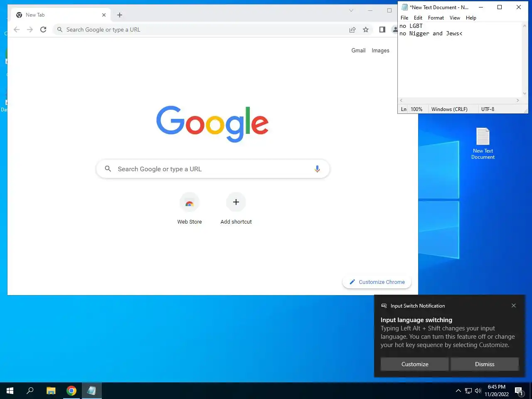Screen dimensions: 532x399
Task: Click the magnifier icon in Google search box
Action: click(108, 169)
